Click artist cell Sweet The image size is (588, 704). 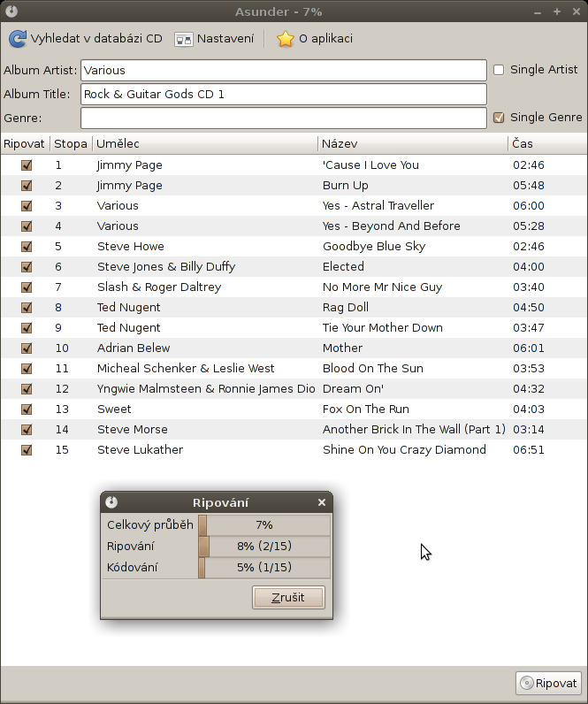(x=114, y=409)
